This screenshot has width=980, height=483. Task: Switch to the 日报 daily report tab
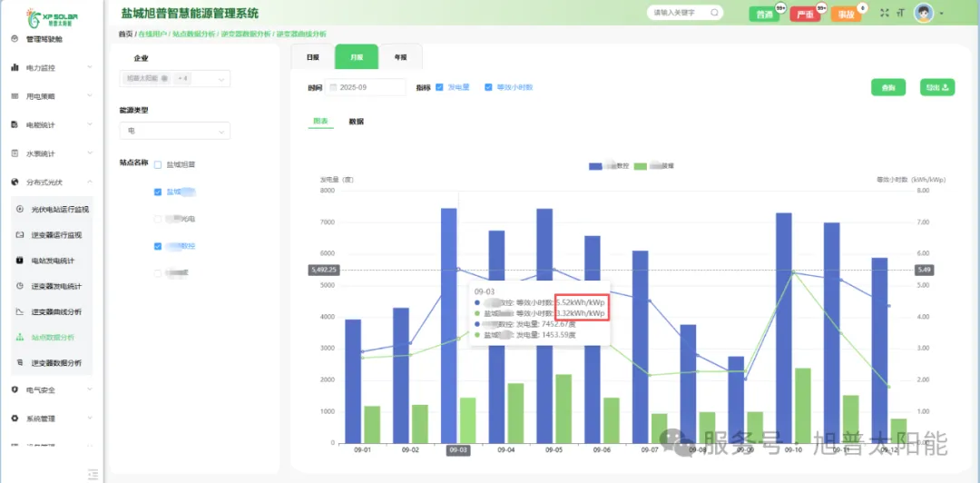[x=312, y=57]
